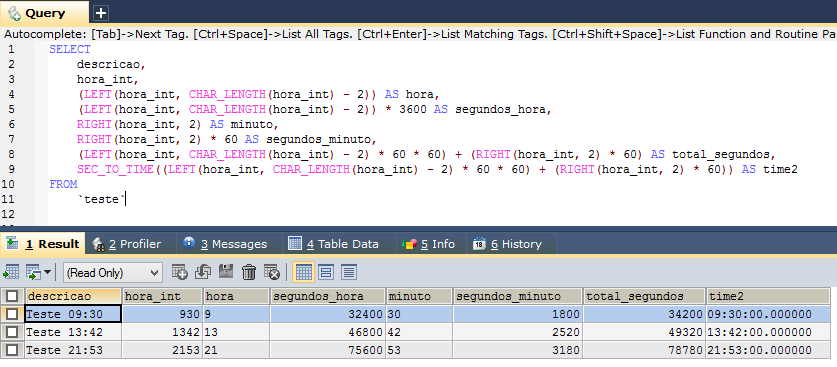Open the copy-result dropdown arrow
The image size is (837, 367).
(x=48, y=273)
